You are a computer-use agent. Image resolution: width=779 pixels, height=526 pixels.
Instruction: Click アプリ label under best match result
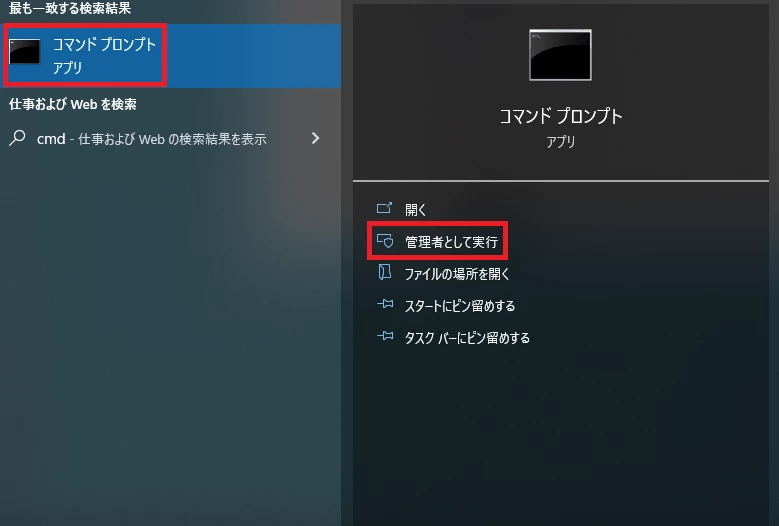click(68, 68)
